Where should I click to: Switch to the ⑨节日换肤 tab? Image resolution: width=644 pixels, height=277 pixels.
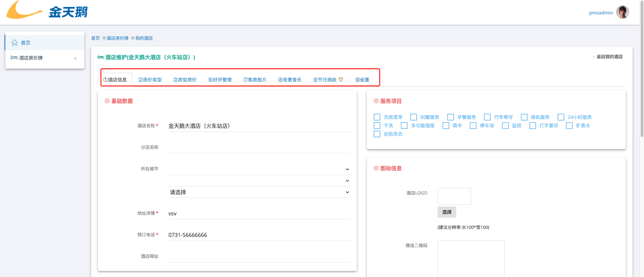click(x=328, y=80)
